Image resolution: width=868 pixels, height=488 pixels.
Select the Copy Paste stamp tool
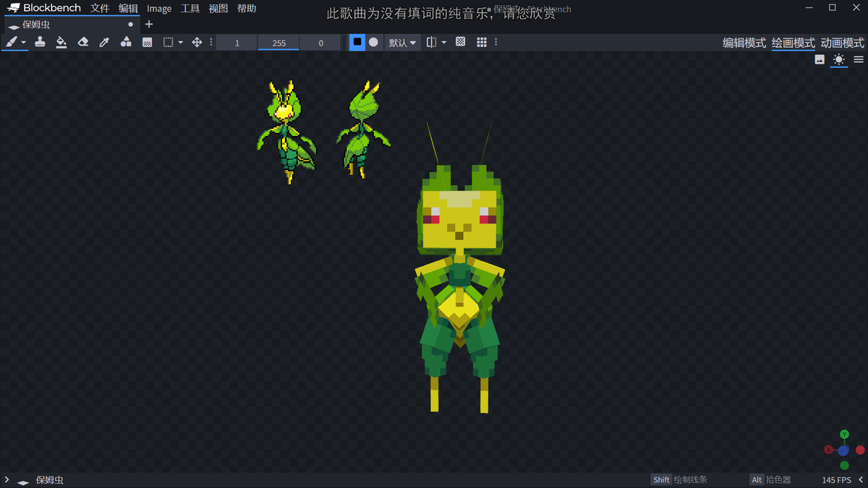point(40,42)
